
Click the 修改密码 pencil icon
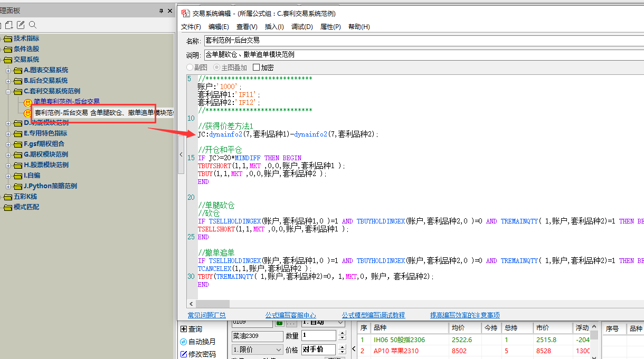pos(184,354)
